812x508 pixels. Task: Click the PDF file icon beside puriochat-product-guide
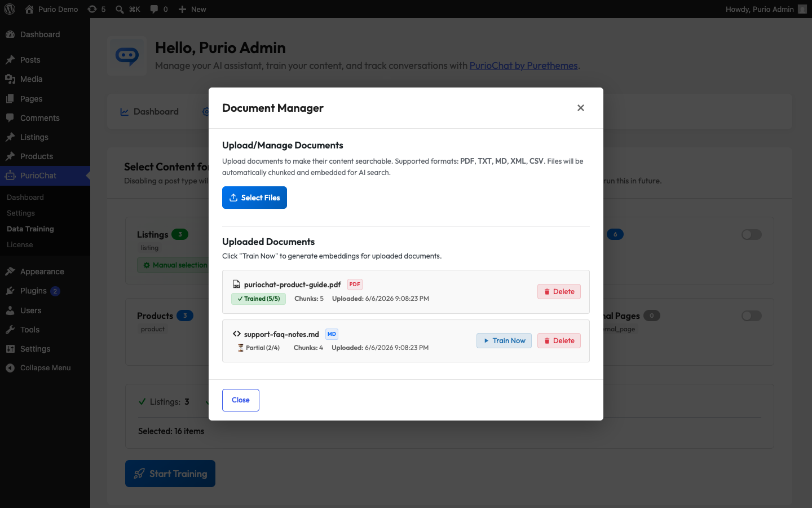(x=236, y=284)
